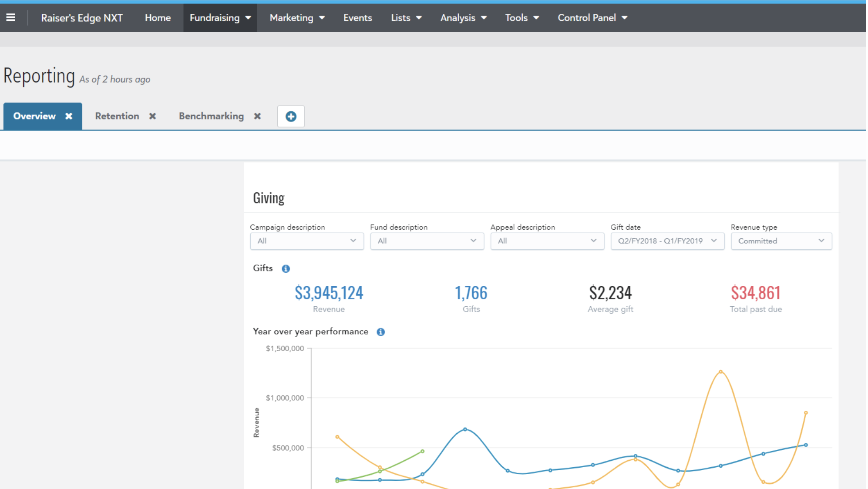Open the Marketing menu
The image size is (868, 489).
click(x=297, y=18)
